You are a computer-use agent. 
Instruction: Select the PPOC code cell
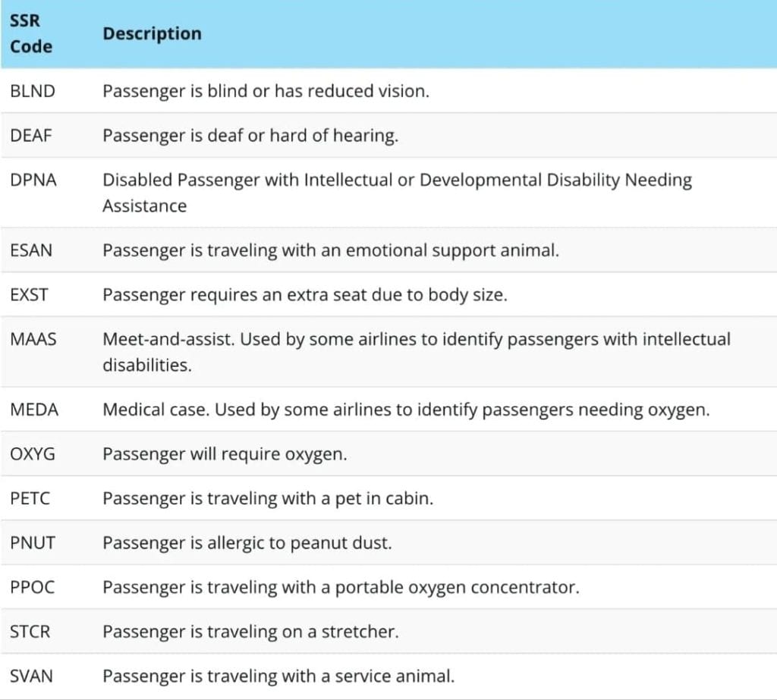33,587
